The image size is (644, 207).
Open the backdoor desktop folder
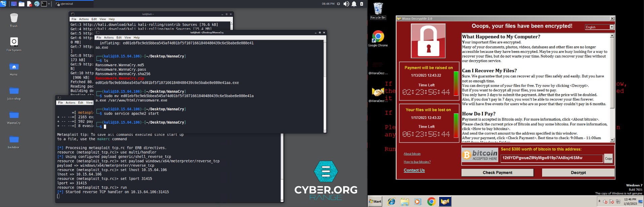coord(14,141)
